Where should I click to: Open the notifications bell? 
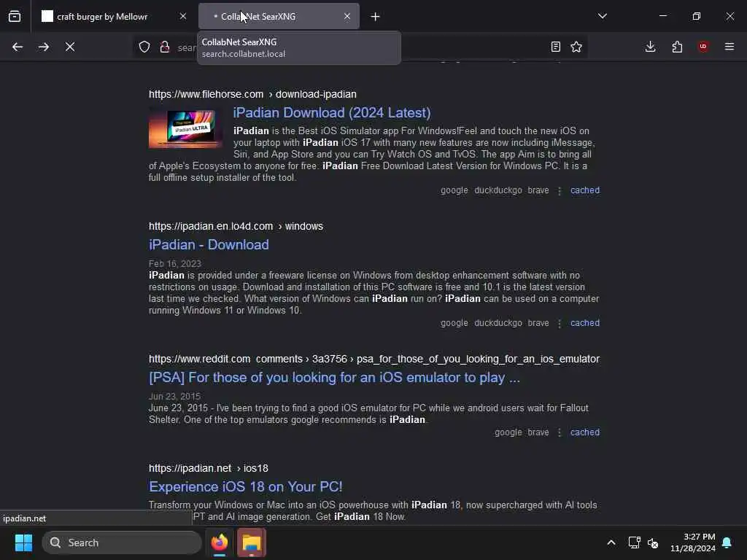[727, 542]
